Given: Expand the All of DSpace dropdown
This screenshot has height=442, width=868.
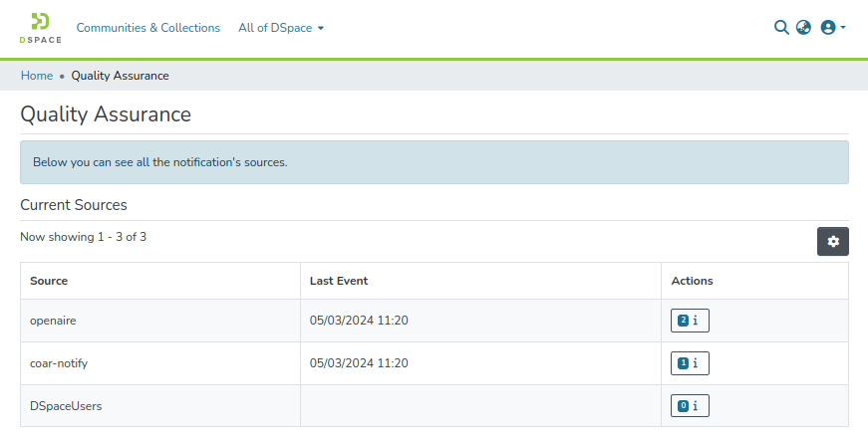Looking at the screenshot, I should click(281, 28).
